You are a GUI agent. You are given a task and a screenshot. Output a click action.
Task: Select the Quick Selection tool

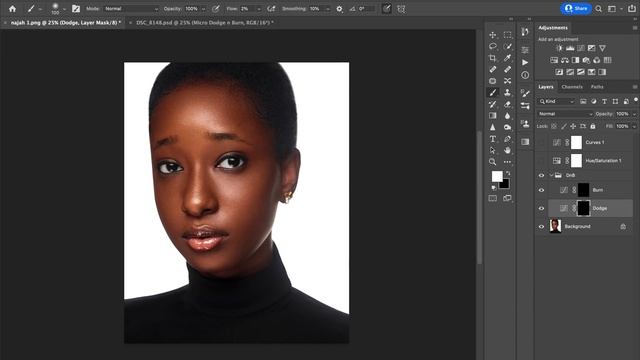point(507,46)
